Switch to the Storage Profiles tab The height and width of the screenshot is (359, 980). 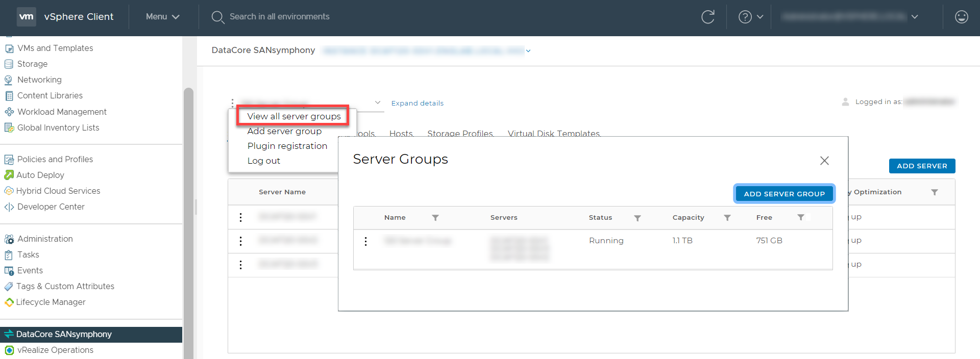tap(460, 133)
